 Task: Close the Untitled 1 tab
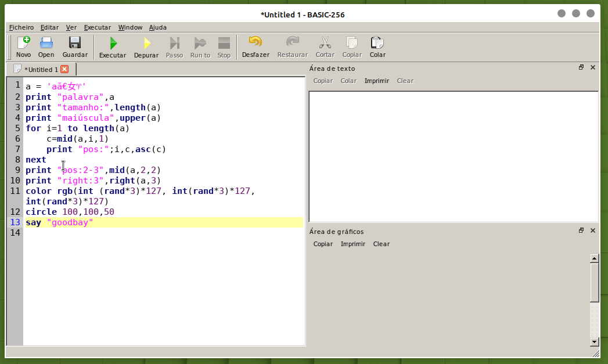point(65,70)
